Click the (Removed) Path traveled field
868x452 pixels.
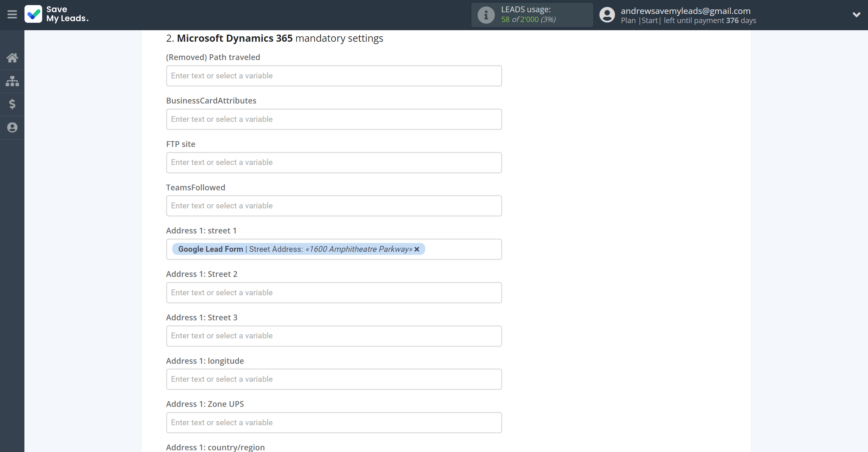pos(334,76)
